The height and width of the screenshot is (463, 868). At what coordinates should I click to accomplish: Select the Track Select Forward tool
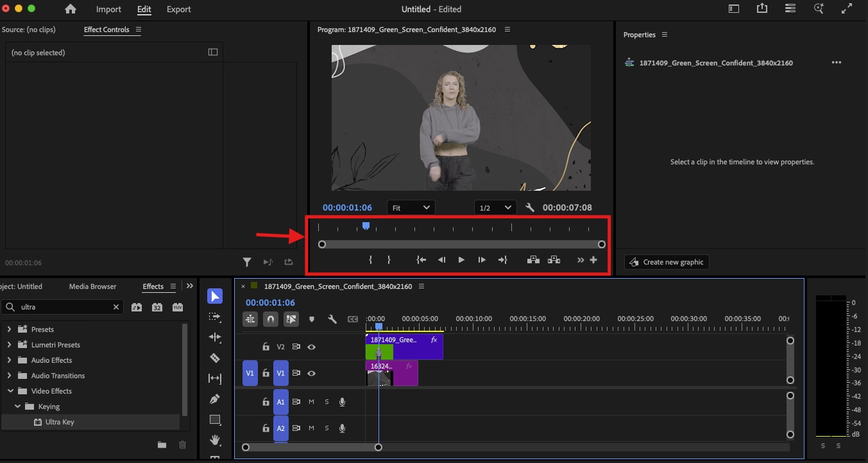click(215, 317)
